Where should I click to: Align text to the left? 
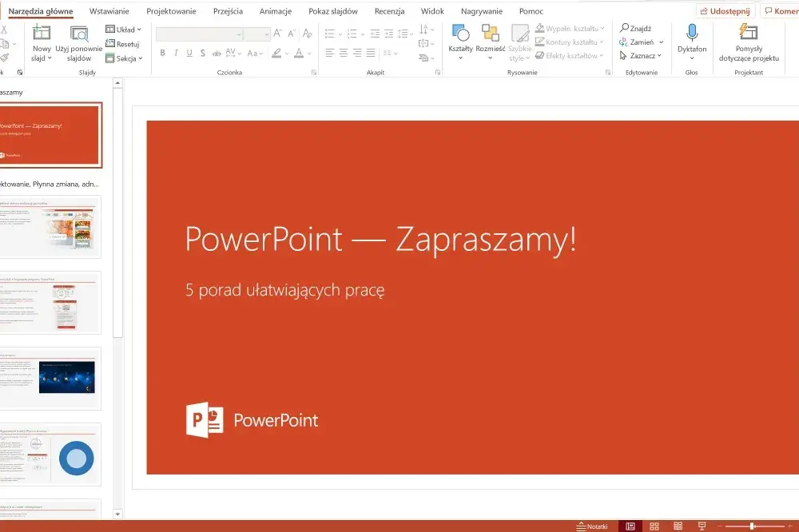(x=330, y=53)
